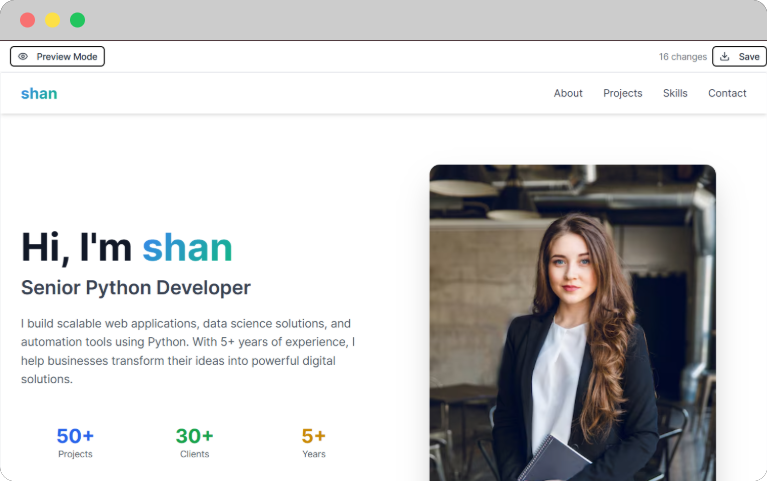Click the blue 50+ Projects stat

pyautogui.click(x=75, y=442)
